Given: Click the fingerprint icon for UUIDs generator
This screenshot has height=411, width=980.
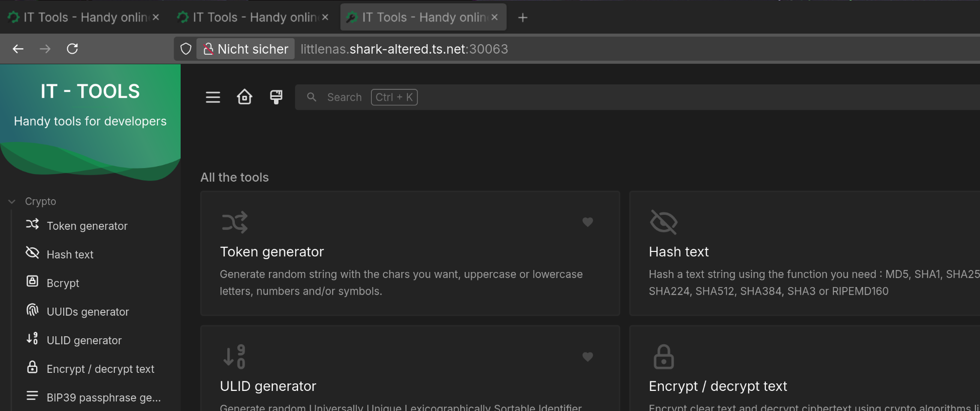Looking at the screenshot, I should click(x=32, y=310).
